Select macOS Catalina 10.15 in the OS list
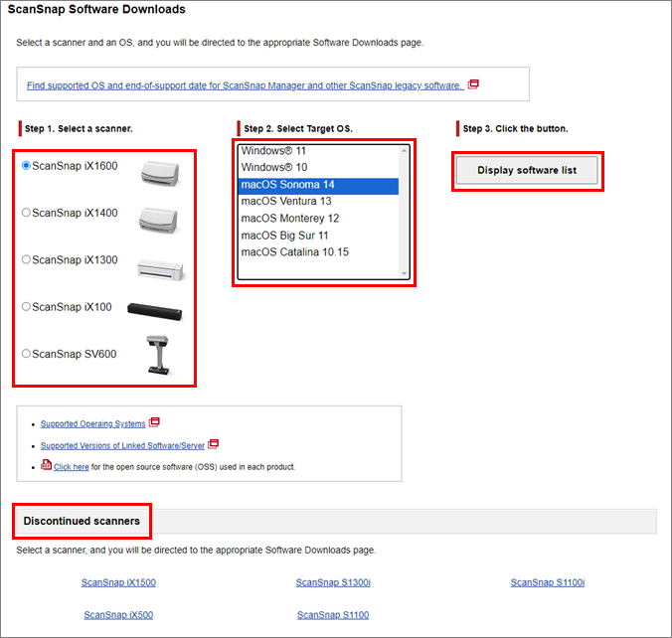 click(318, 252)
